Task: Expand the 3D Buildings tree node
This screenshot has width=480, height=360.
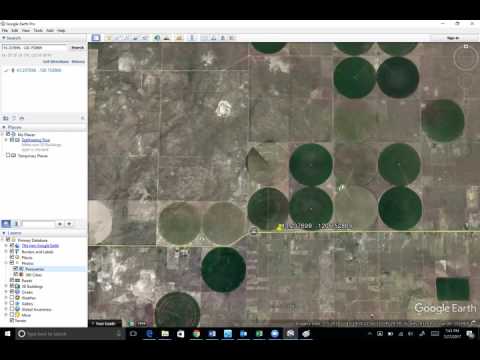Action: [6, 286]
